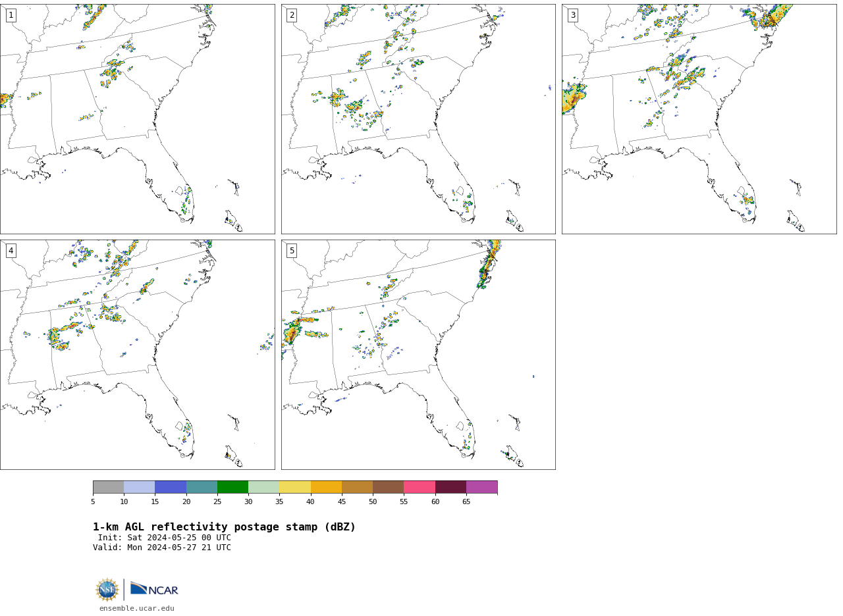Click the number label of panel 4

point(11,251)
